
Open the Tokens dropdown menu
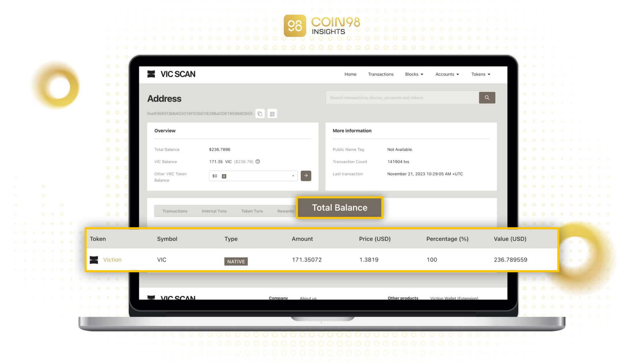click(481, 74)
